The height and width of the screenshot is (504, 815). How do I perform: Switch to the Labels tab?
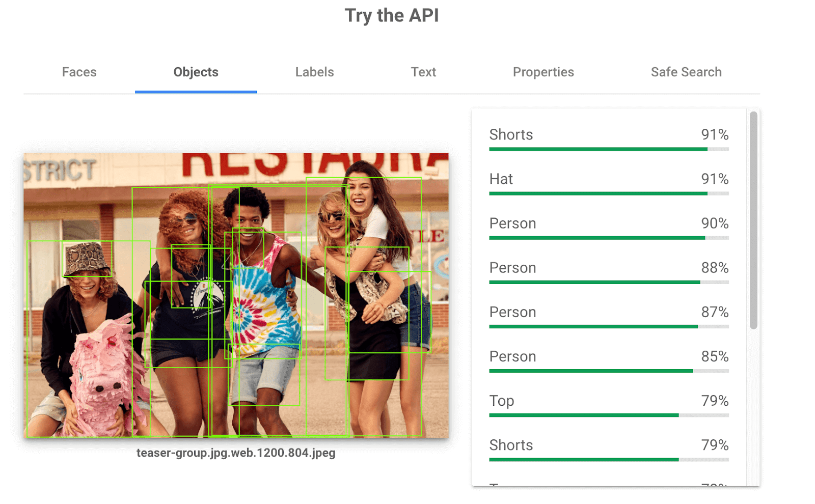click(x=314, y=72)
